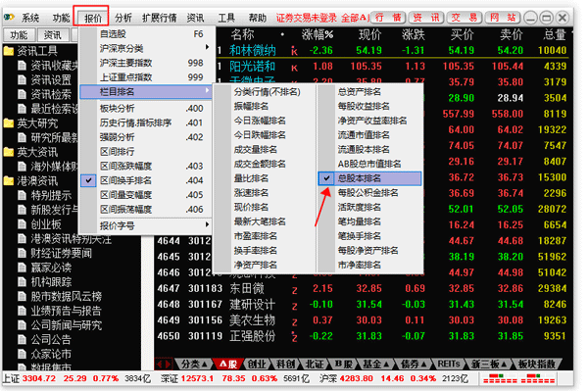Open the 报价 menu in menu bar
This screenshot has height=391, width=588.
(93, 18)
